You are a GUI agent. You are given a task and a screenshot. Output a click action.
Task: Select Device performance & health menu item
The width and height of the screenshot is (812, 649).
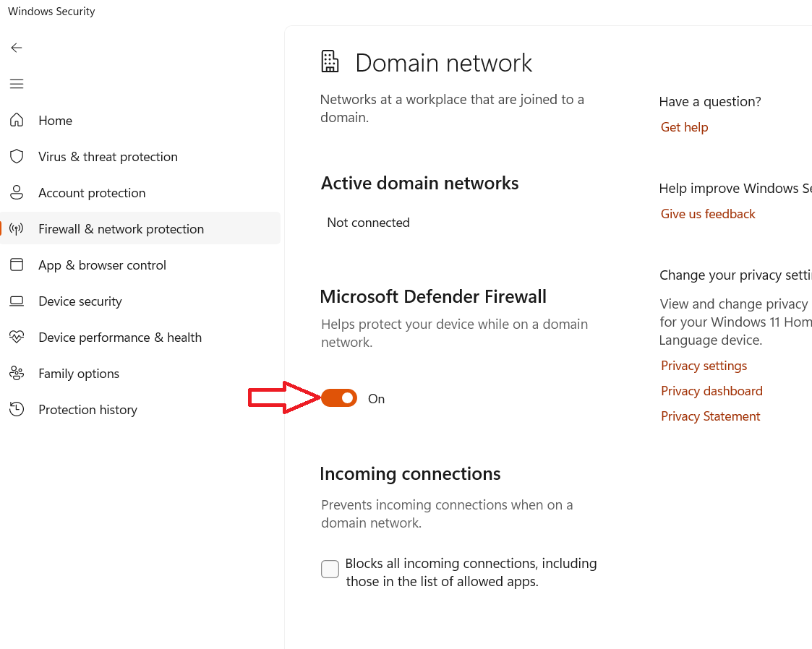coord(120,338)
